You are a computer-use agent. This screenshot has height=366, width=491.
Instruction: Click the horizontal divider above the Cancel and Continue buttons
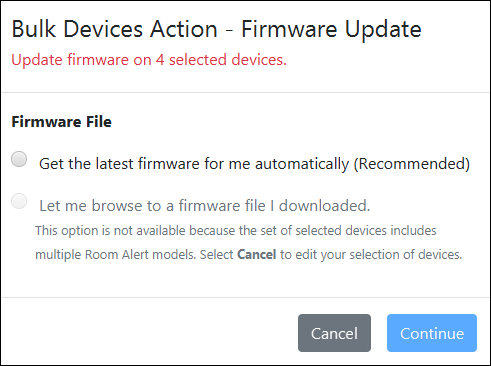coord(245,297)
